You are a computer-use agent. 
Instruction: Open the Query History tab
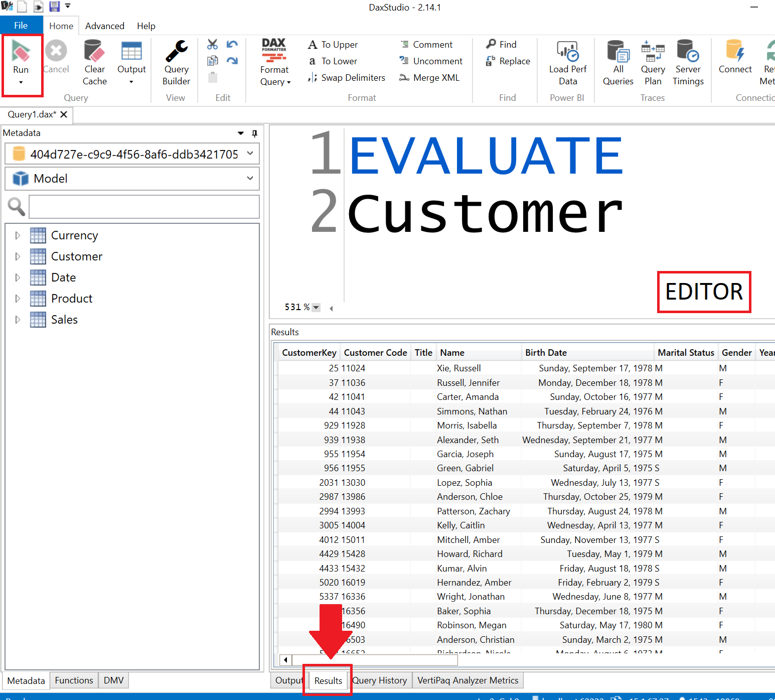(x=380, y=680)
